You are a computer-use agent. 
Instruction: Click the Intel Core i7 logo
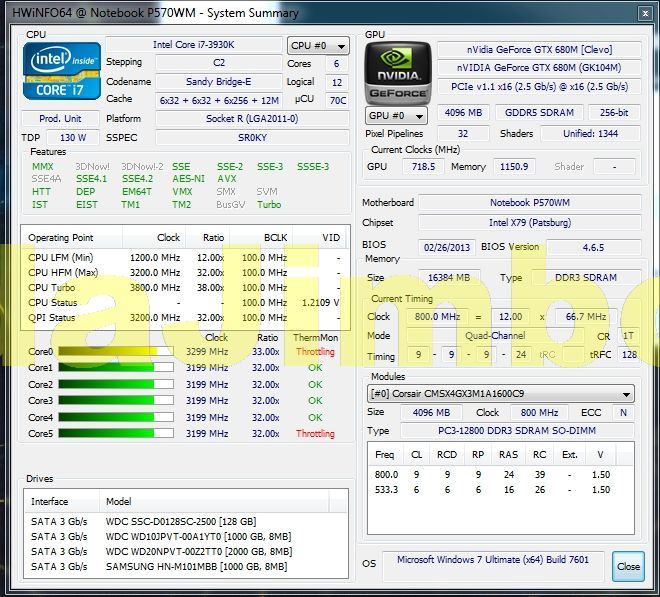62,71
